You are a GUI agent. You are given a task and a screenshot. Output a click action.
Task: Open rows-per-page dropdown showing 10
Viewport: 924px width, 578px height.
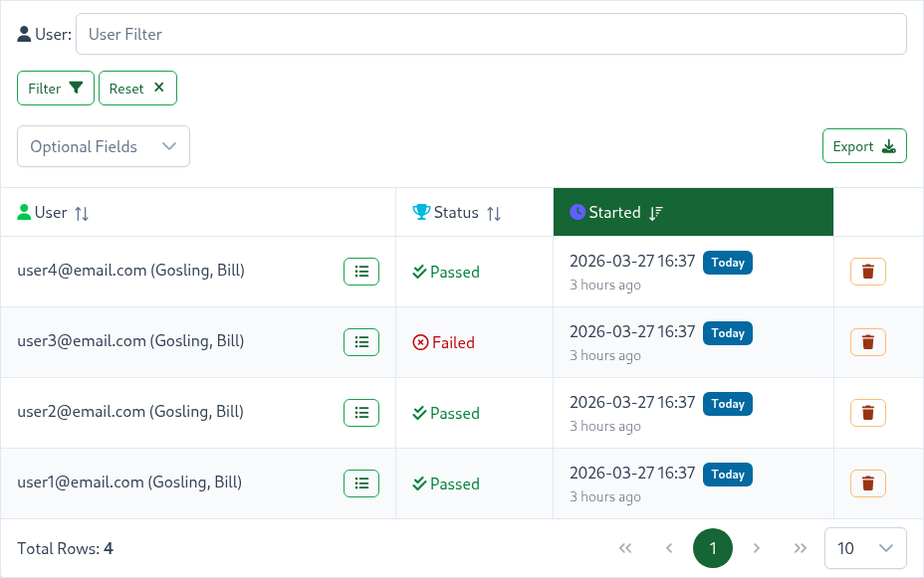pos(865,548)
